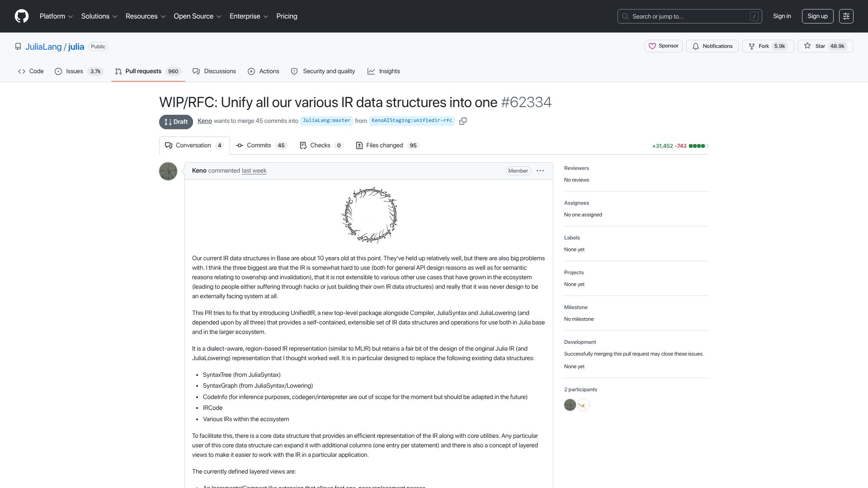
Task: Expand the Solutions menu
Action: tap(99, 16)
